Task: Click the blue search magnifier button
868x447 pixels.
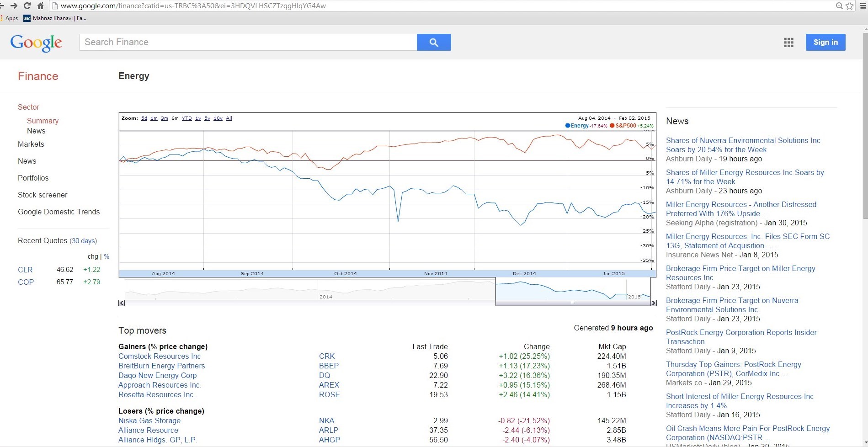Action: (x=433, y=43)
